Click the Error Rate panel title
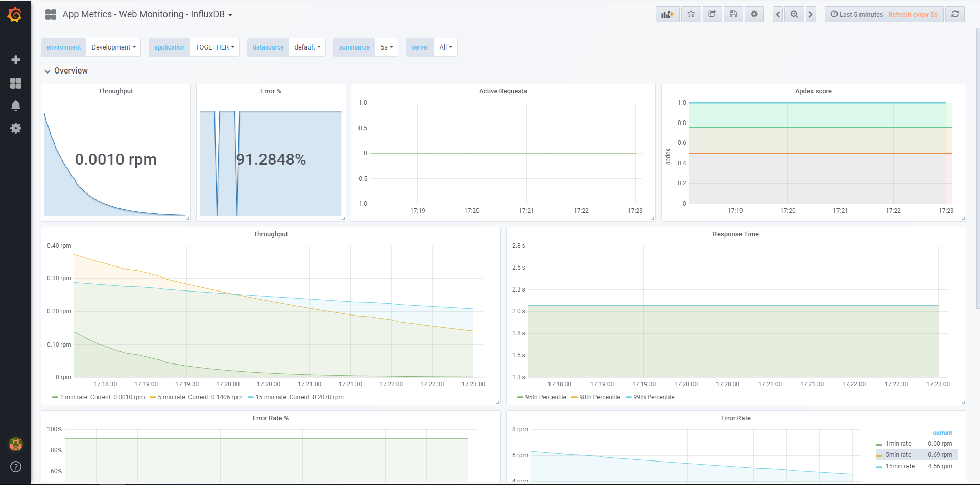980x485 pixels. coord(735,418)
